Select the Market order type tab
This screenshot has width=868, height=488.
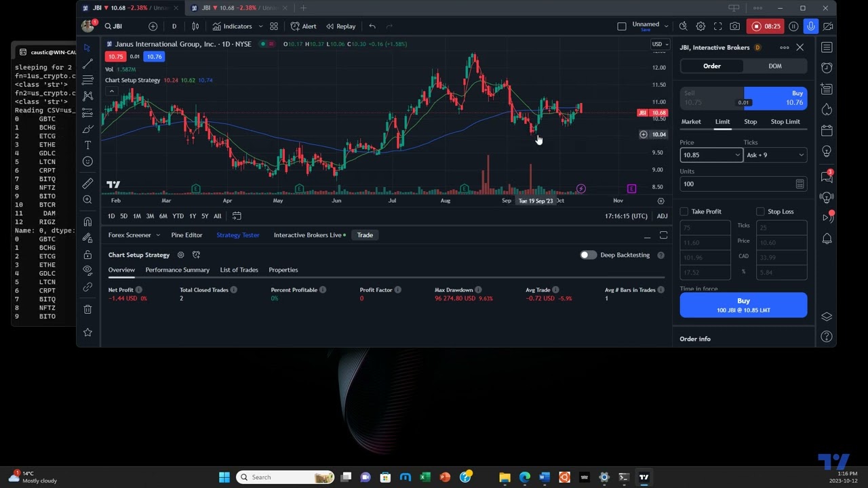pos(691,122)
